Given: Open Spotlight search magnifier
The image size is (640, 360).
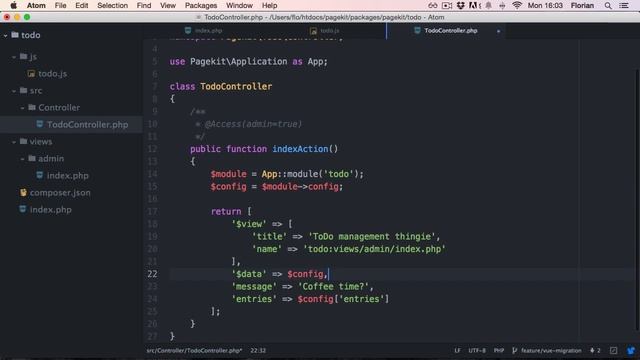Looking at the screenshot, I should click(608, 5).
